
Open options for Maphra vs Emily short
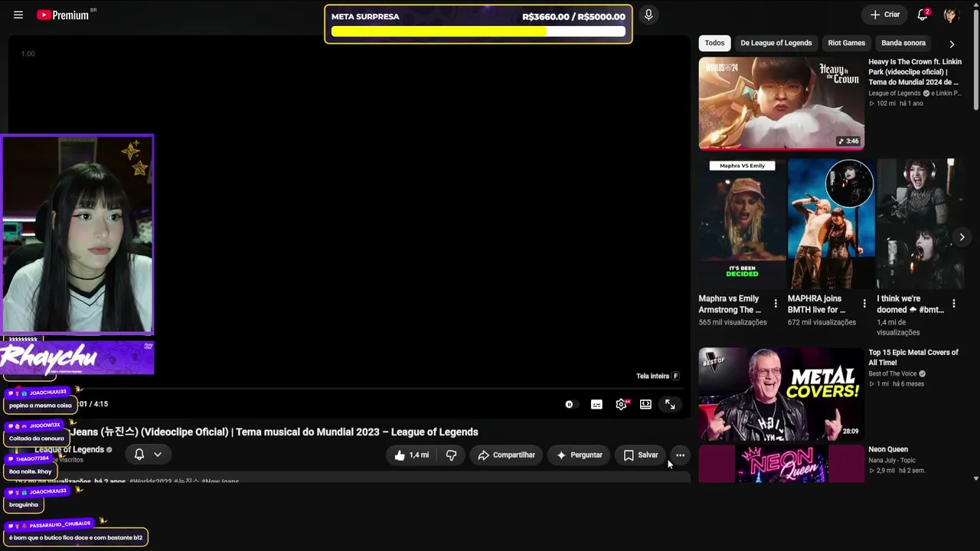[x=776, y=304]
